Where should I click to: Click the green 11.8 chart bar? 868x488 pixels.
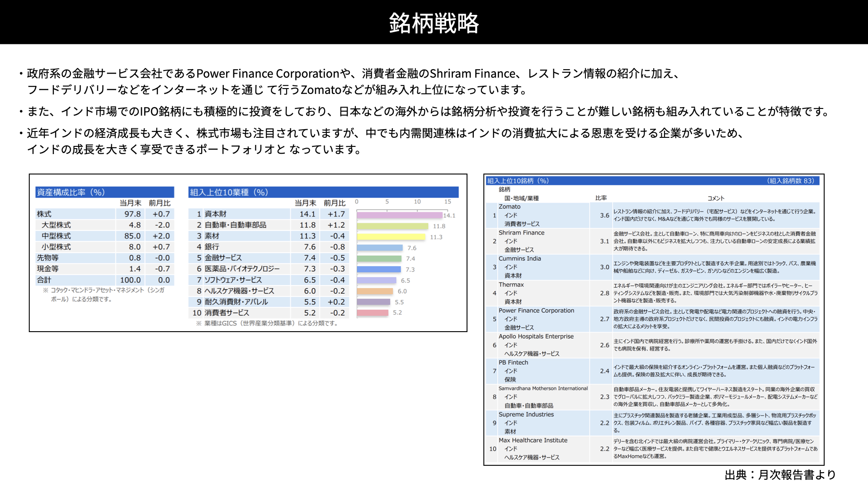[392, 226]
